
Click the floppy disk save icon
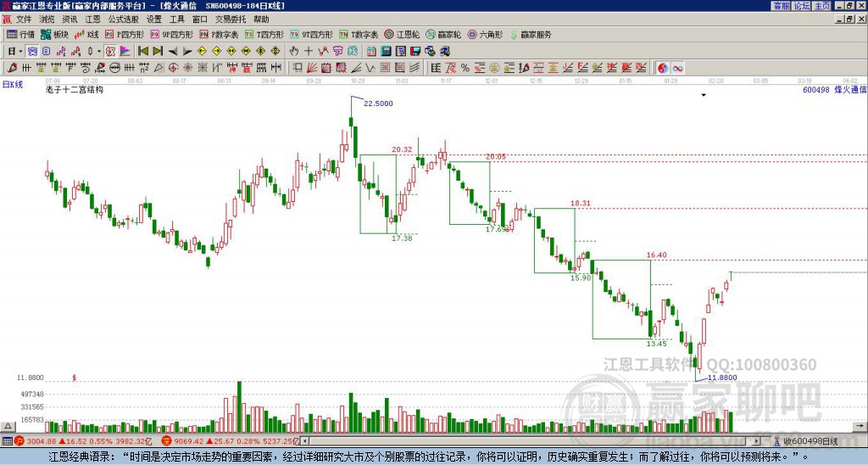coord(415,51)
